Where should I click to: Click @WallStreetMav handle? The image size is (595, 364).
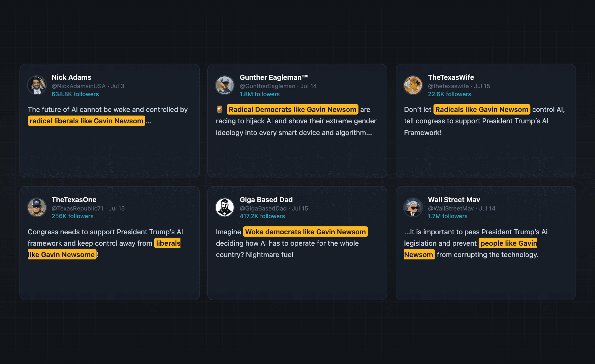click(451, 208)
